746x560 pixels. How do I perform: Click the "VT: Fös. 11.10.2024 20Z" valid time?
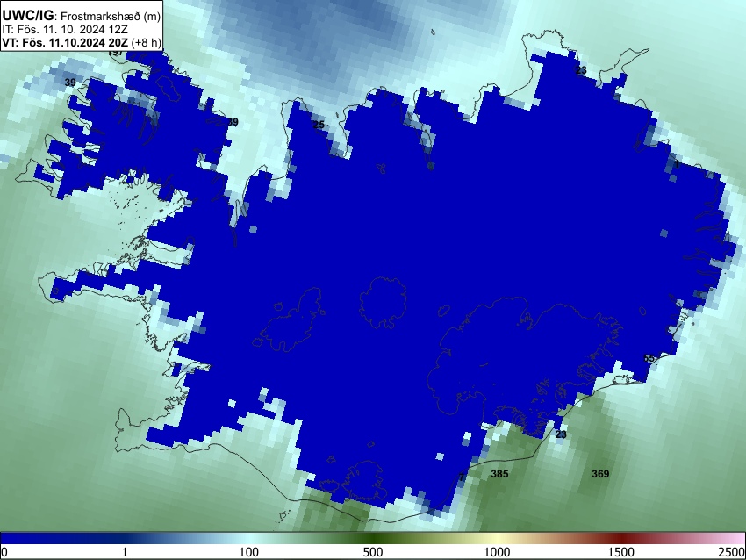[65, 42]
